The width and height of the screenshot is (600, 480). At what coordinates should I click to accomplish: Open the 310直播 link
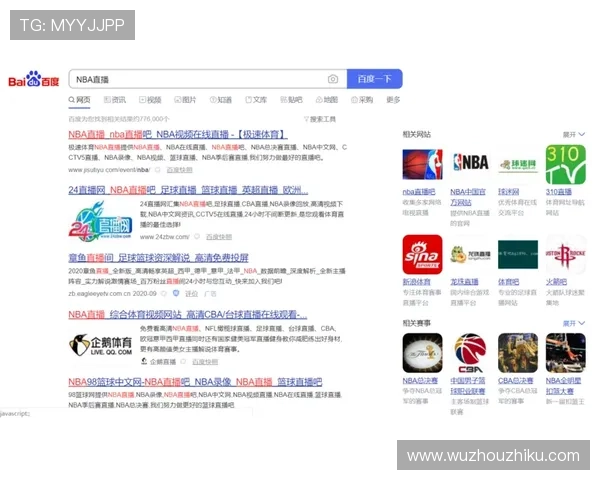(559, 192)
